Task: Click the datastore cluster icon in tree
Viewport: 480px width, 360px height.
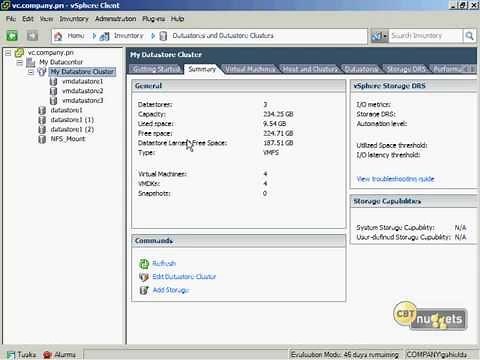Action: coord(42,72)
